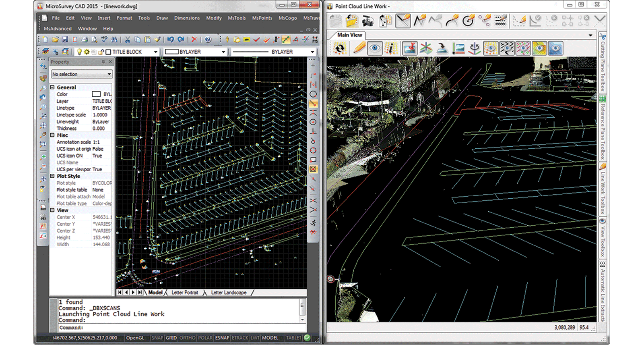Select the Circle pencil tool in Point Cloud
644x345 pixels.
click(x=468, y=21)
